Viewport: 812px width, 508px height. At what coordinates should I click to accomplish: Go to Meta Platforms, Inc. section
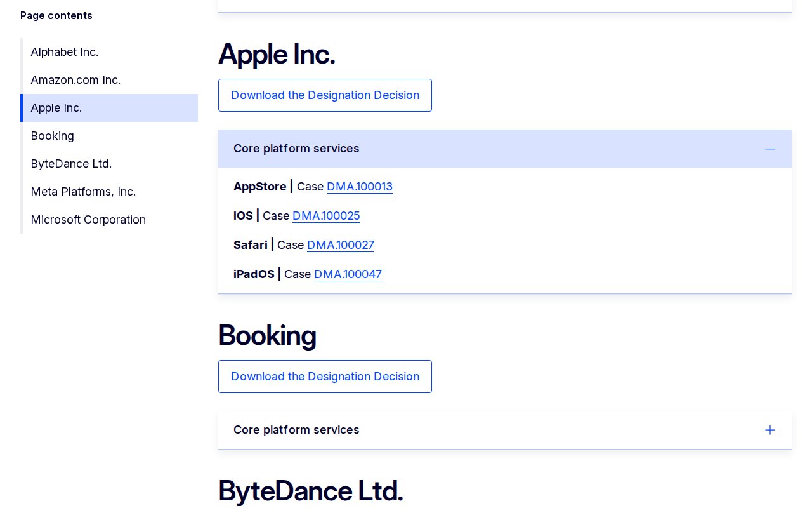point(83,192)
